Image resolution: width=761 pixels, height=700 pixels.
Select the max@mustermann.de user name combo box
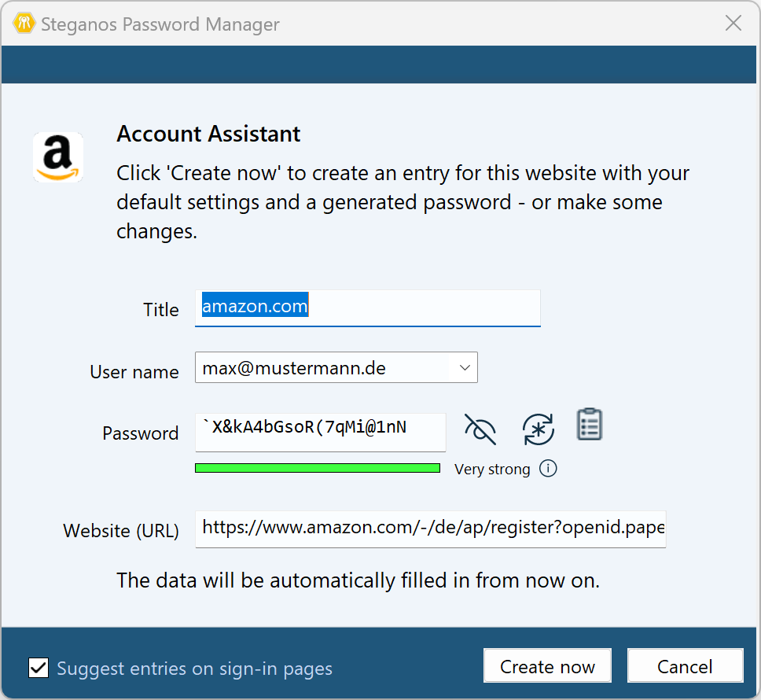322,367
